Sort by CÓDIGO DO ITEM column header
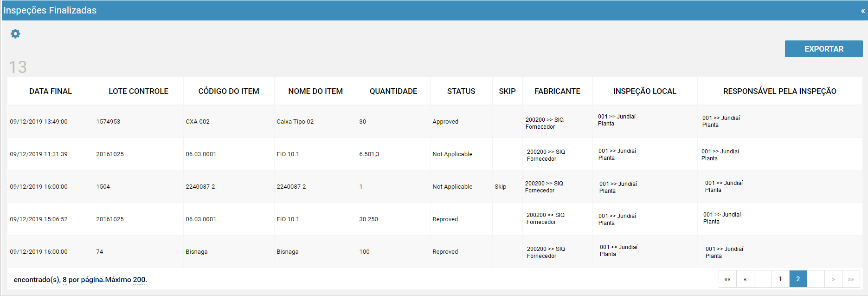This screenshot has height=296, width=868. click(x=229, y=91)
